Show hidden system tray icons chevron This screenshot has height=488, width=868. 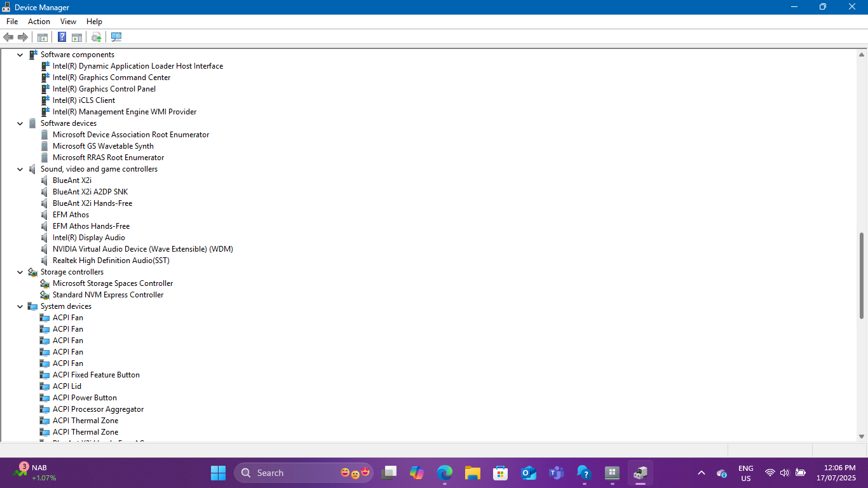click(x=702, y=473)
